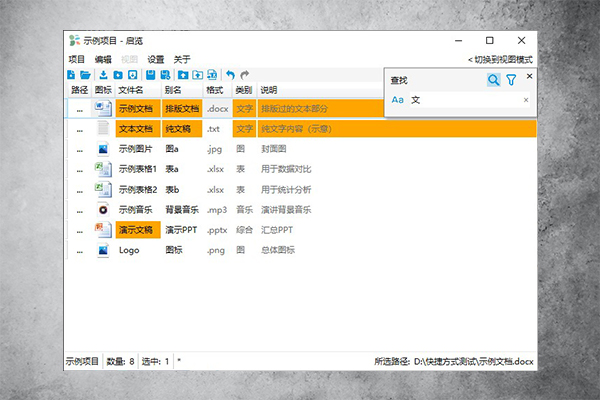Screen dimensions: 600x400
Task: Select the 示例音乐 file name
Action: (x=135, y=210)
